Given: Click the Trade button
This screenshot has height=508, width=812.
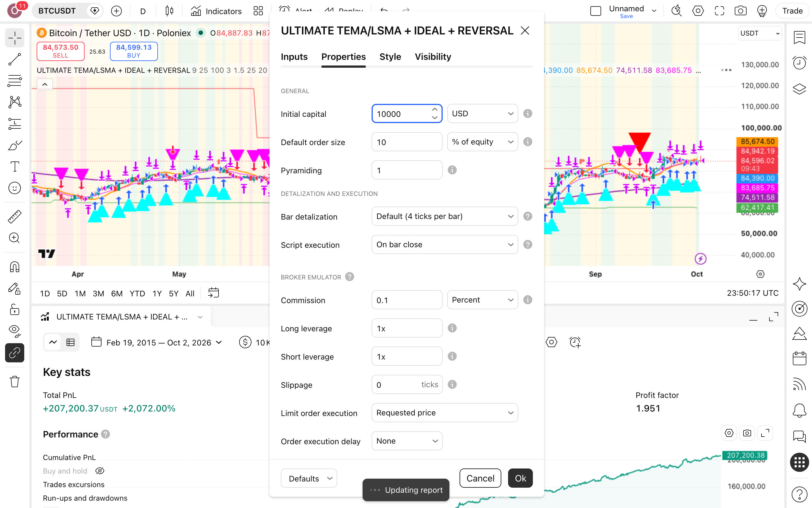Looking at the screenshot, I should click(x=792, y=11).
